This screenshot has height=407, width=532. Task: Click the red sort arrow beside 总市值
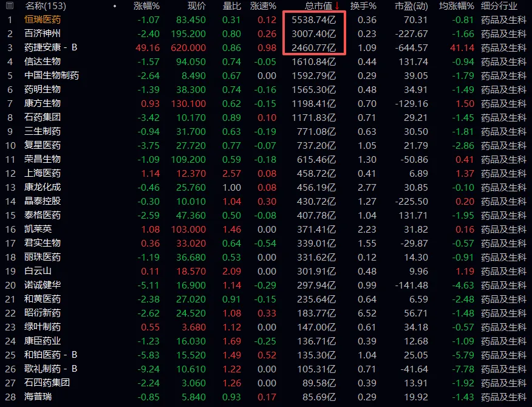click(x=337, y=6)
